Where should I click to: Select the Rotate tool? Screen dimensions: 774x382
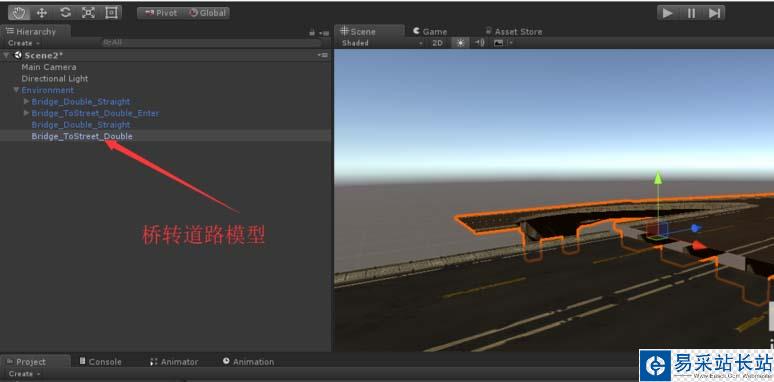65,13
